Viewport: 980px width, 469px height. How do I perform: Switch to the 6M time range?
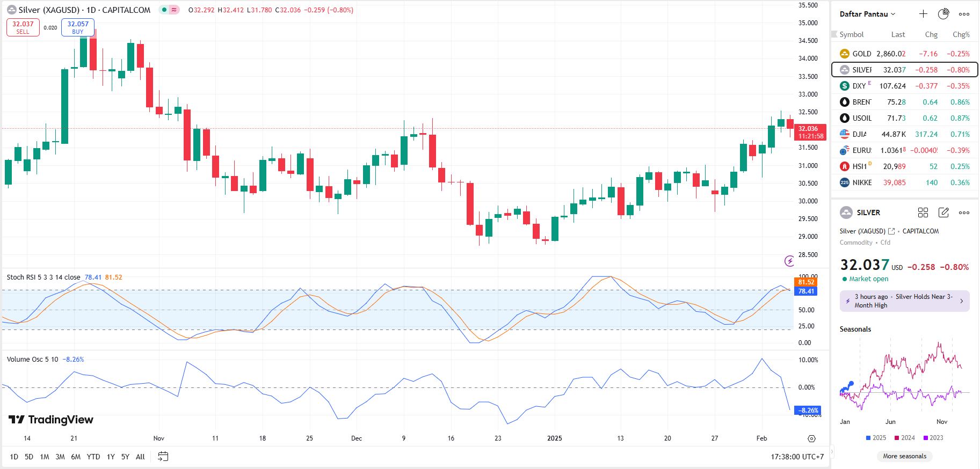[76, 457]
